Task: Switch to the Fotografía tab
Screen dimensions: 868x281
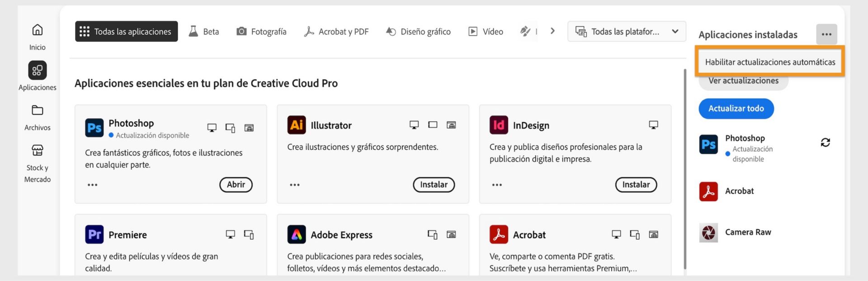Action: tap(261, 31)
